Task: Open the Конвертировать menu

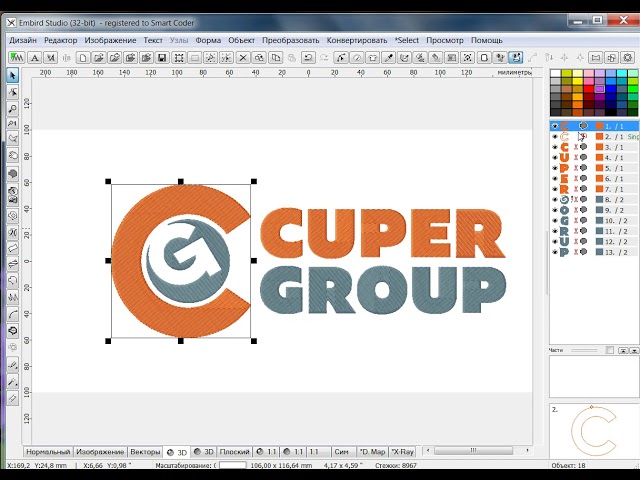Action: click(357, 40)
